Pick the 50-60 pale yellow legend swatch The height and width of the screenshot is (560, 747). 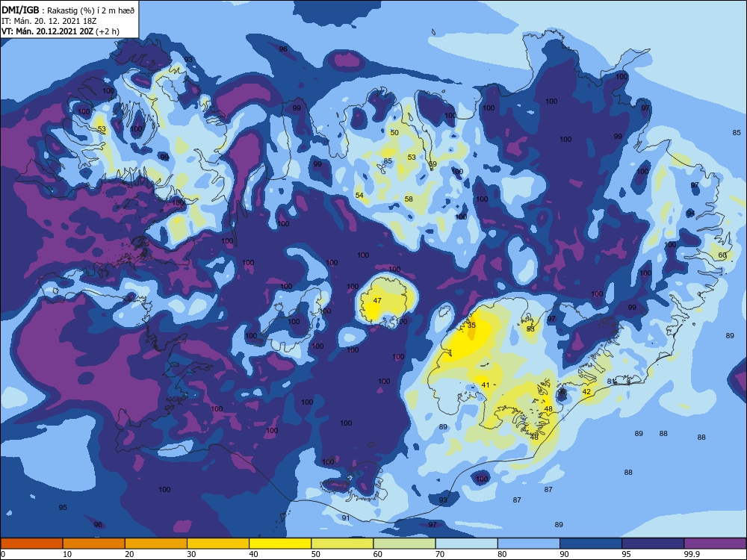(342, 544)
